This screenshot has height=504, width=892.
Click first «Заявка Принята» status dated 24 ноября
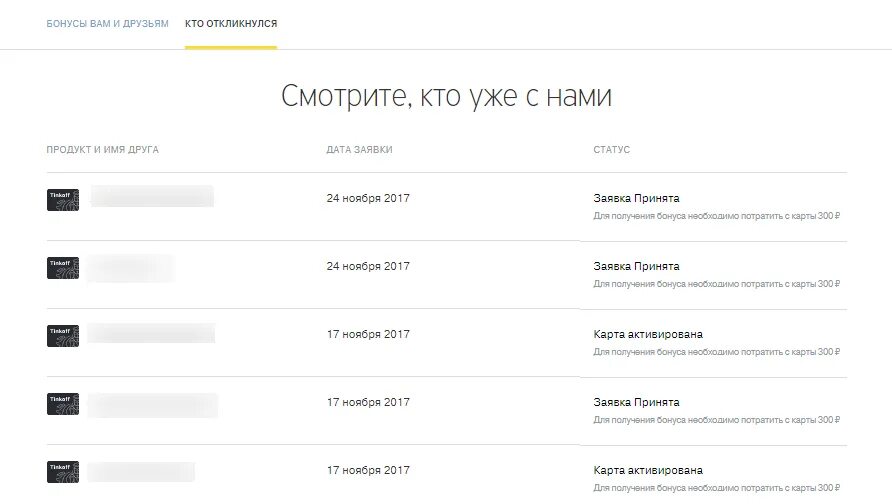636,198
